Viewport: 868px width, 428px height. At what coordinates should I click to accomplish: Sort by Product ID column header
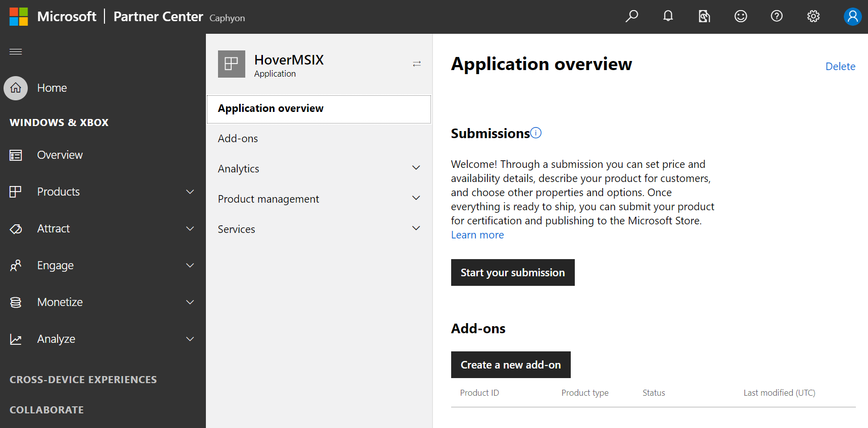coord(479,393)
